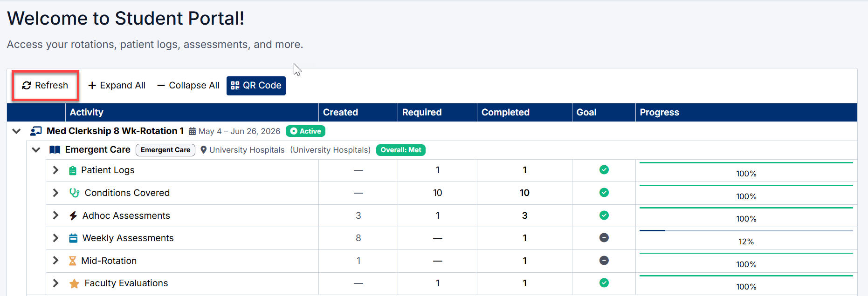Viewport: 868px width, 296px height.
Task: Click the parenthesized (University Hospitals) text
Action: tap(331, 150)
